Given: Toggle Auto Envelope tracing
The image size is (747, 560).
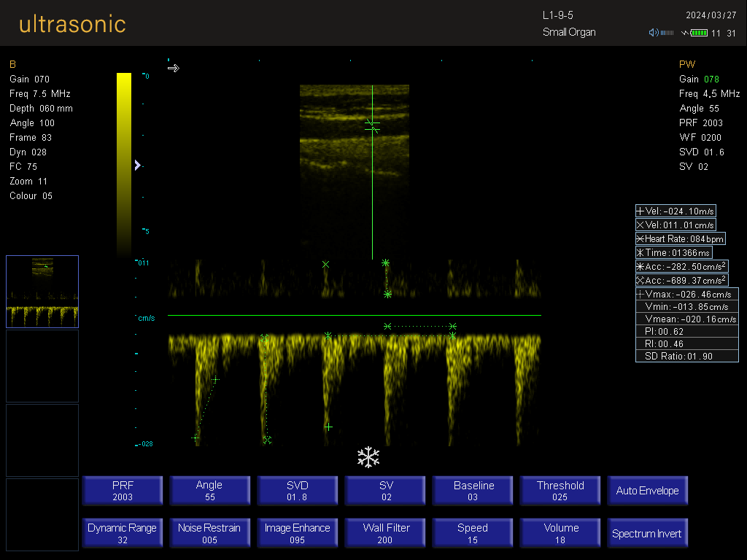Looking at the screenshot, I should click(x=647, y=491).
